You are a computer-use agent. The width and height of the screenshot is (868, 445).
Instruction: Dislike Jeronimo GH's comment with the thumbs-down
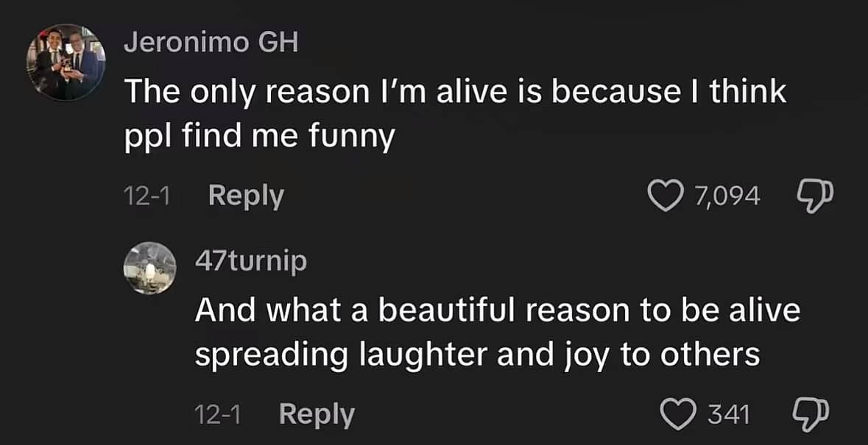click(814, 197)
